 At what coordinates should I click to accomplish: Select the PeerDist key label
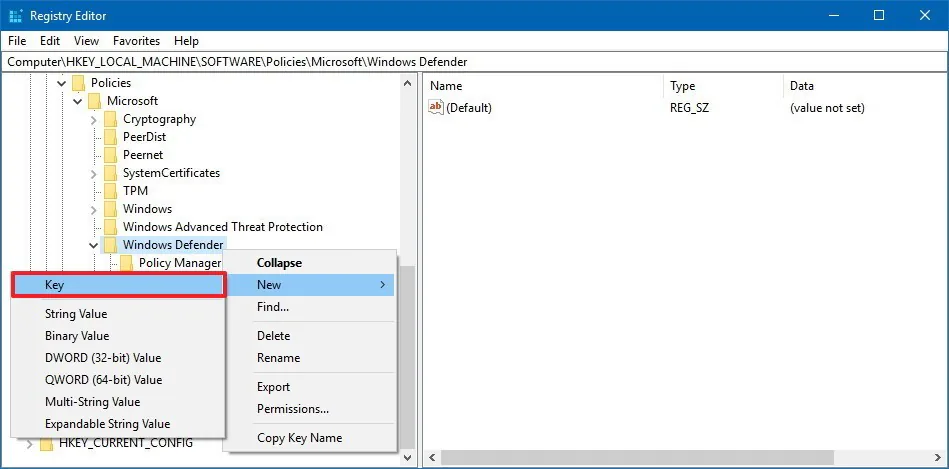145,137
